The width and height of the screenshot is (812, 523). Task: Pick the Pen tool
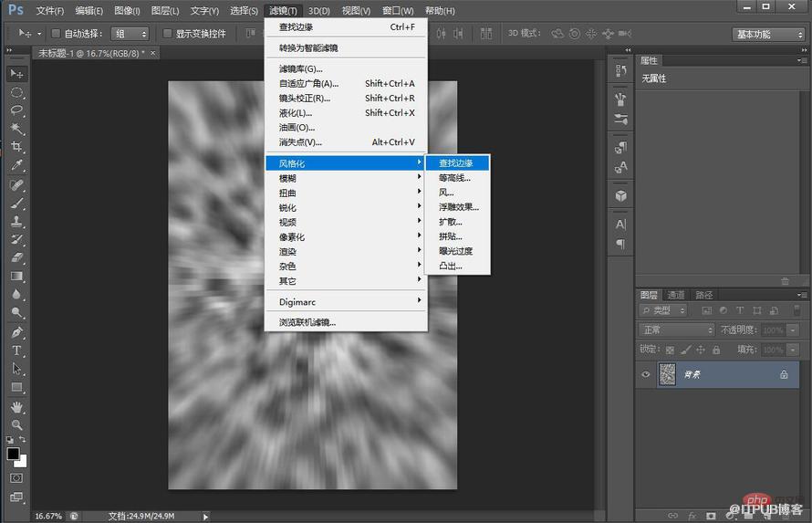tap(16, 332)
